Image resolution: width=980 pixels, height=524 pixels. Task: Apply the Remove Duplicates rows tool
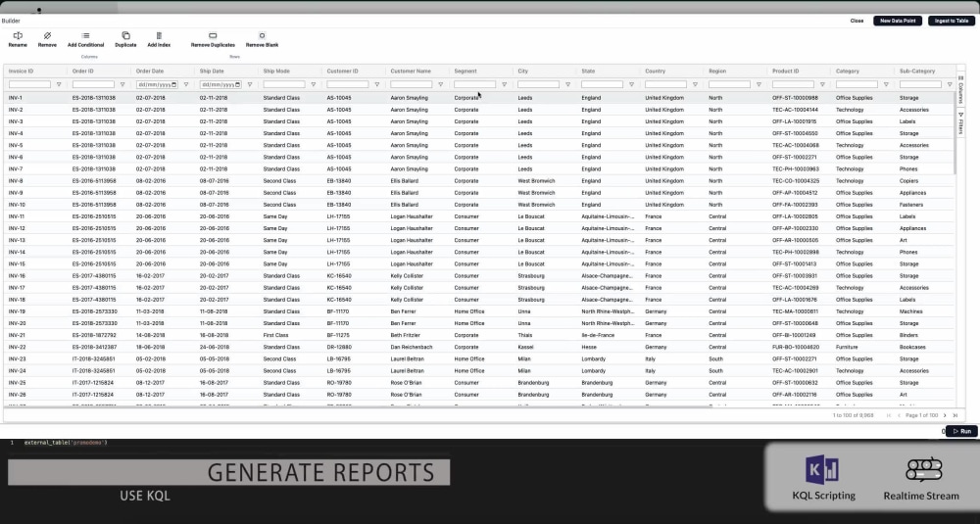pos(213,40)
